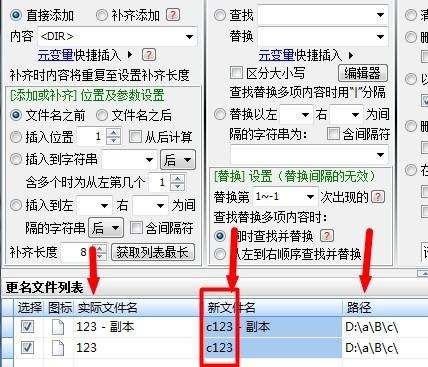Open 替换第 1~-1 dropdown
This screenshot has height=367, width=428.
click(310, 197)
